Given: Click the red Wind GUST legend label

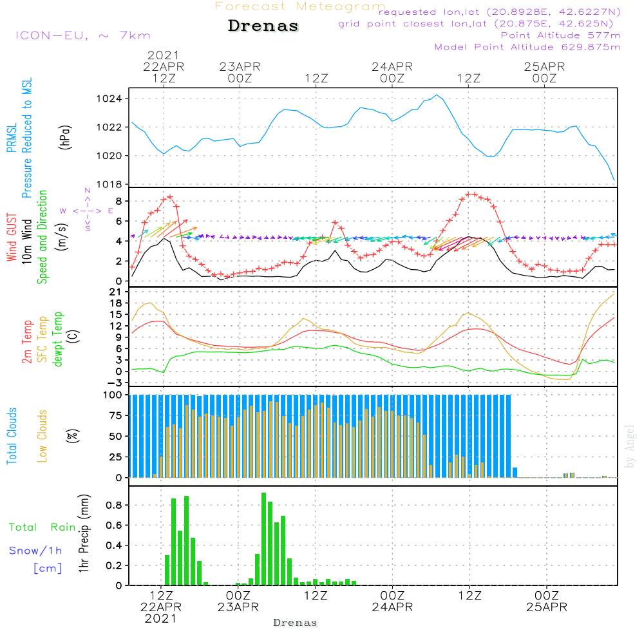Looking at the screenshot, I should click(x=12, y=237).
